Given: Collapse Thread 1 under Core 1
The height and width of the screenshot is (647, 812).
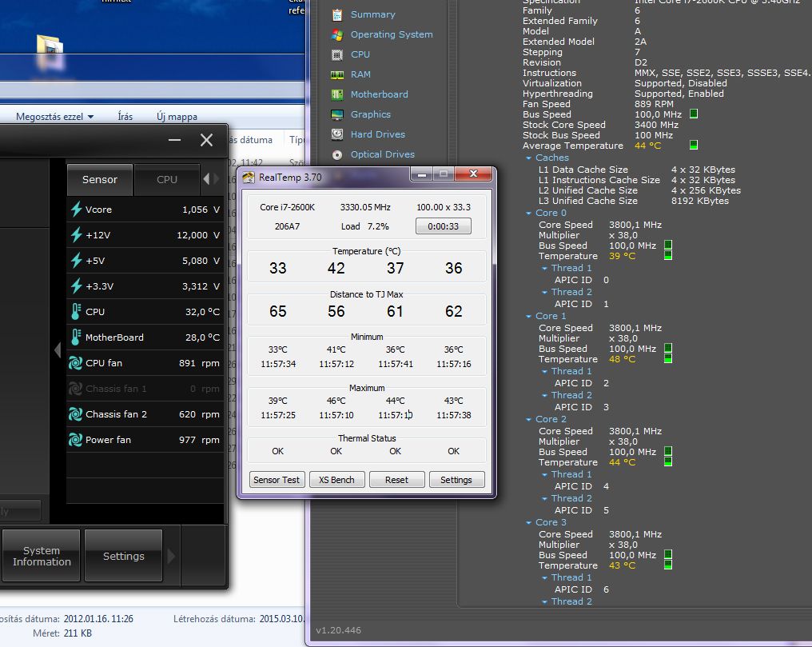Looking at the screenshot, I should [544, 371].
